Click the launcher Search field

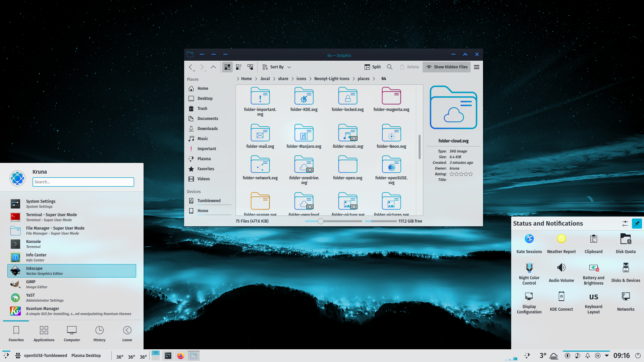click(83, 182)
